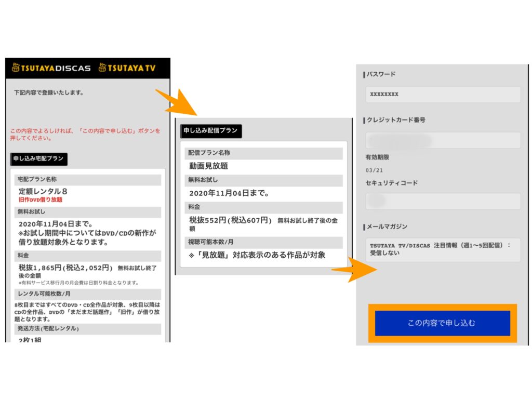Click the blue この内容で申し込む button
Image resolution: width=532 pixels, height=399 pixels.
coord(443,323)
